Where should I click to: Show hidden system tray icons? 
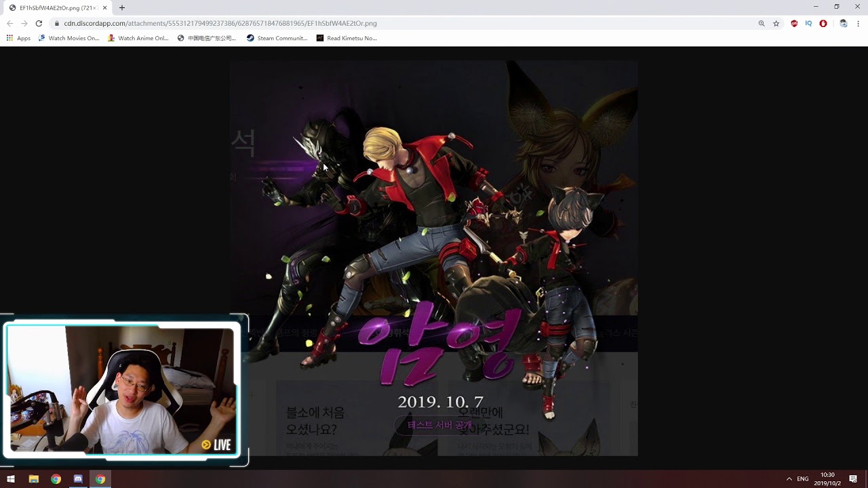tap(789, 479)
